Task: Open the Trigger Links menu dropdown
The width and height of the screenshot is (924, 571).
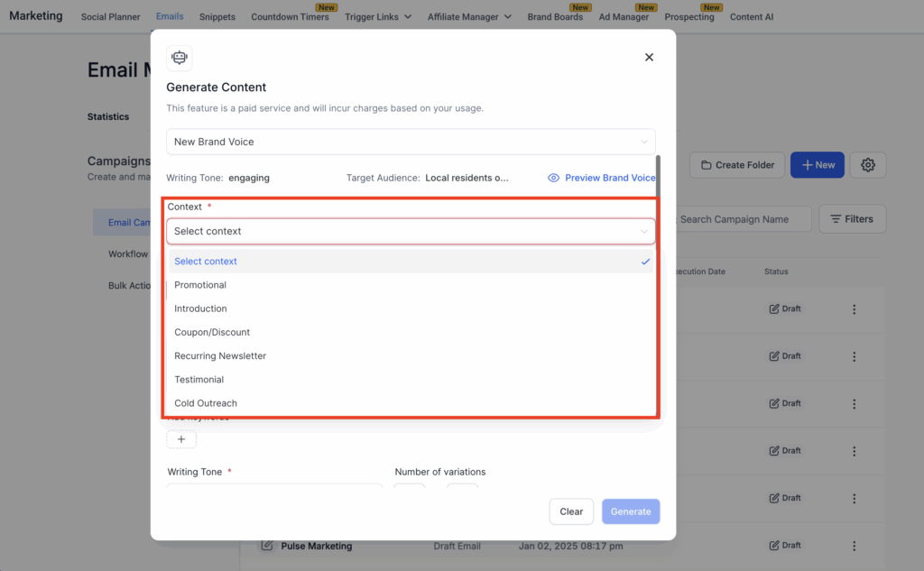Action: (377, 17)
